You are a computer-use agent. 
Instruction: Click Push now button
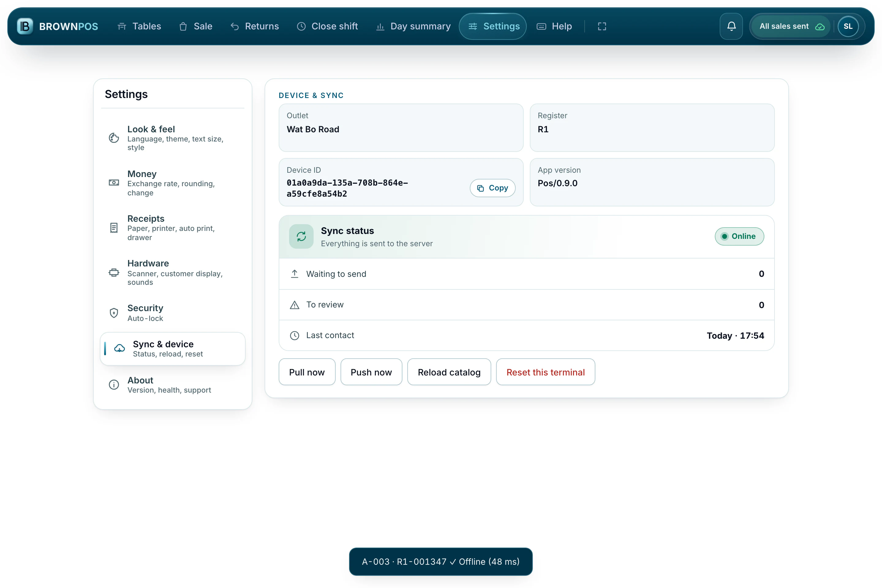371,372
